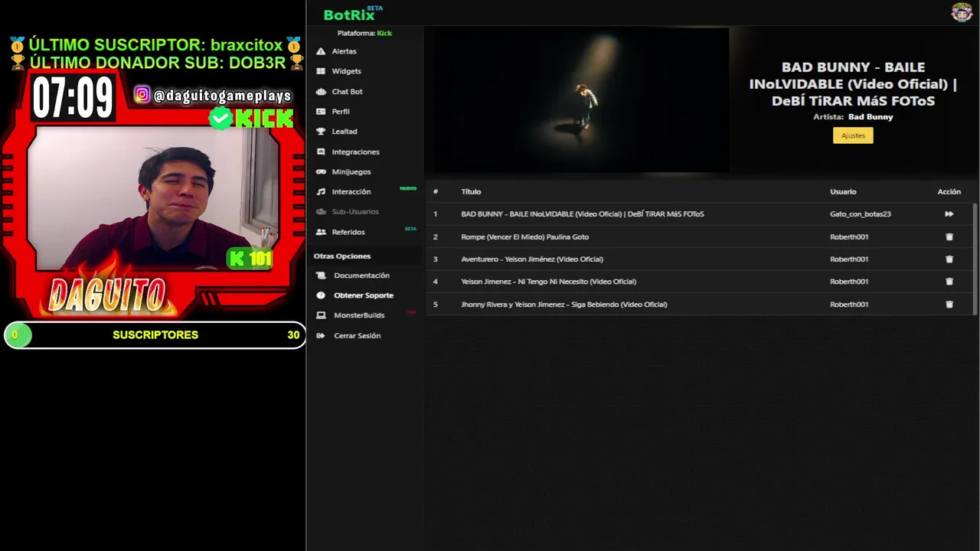This screenshot has width=980, height=551.
Task: Click the SUSCRIPTORES goal progress bar
Action: 155,335
